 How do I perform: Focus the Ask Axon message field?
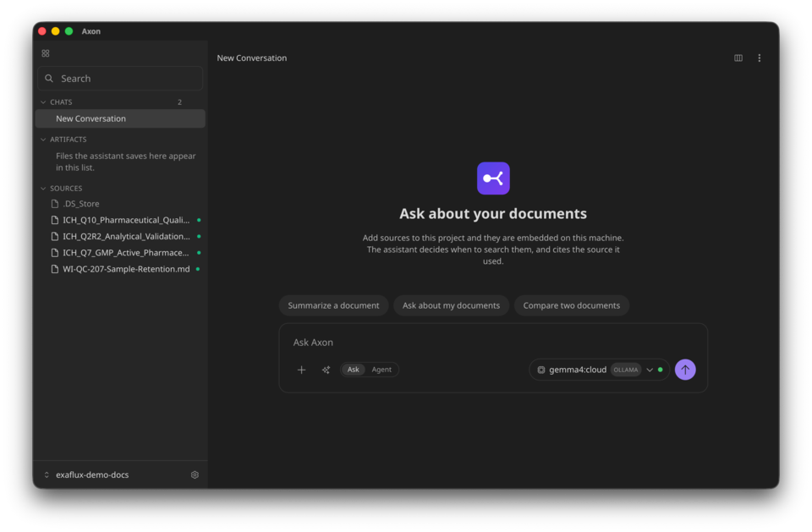pyautogui.click(x=493, y=343)
